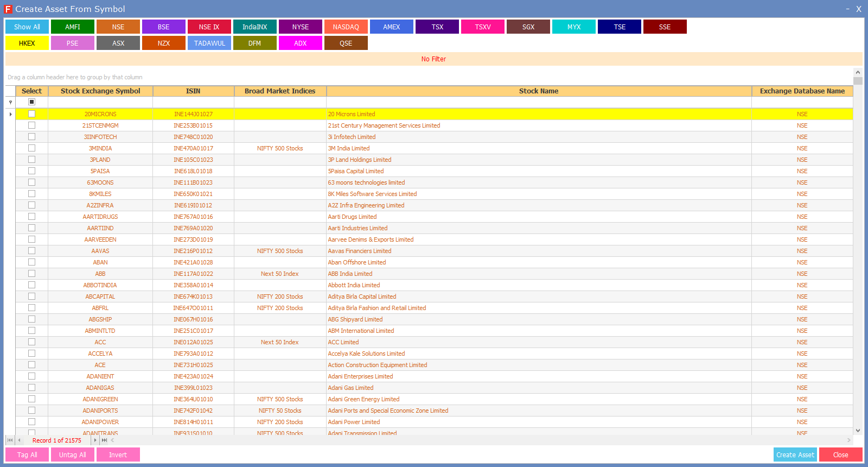Select the HKEX filter button
The width and height of the screenshot is (868, 467).
point(27,43)
